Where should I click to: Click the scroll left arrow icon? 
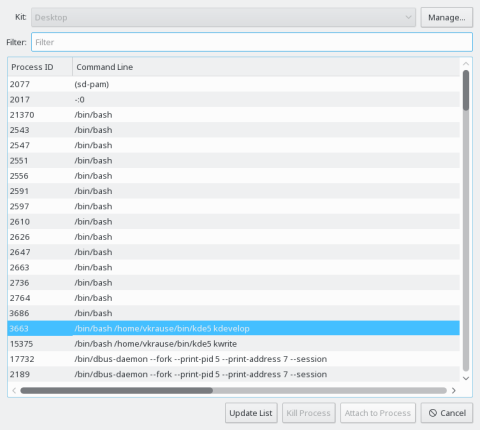pos(14,390)
